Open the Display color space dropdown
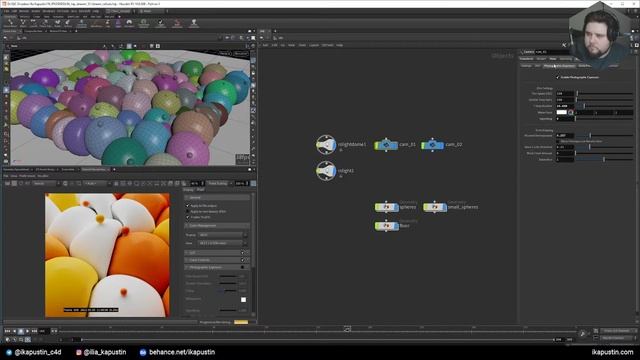Image resolution: width=640 pixels, height=360 pixels. tap(222, 235)
